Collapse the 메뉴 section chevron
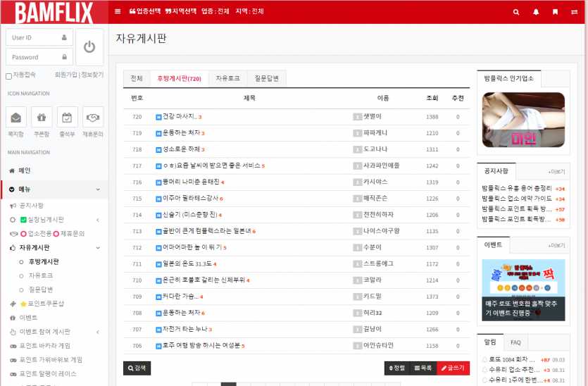588x386 pixels. point(98,189)
